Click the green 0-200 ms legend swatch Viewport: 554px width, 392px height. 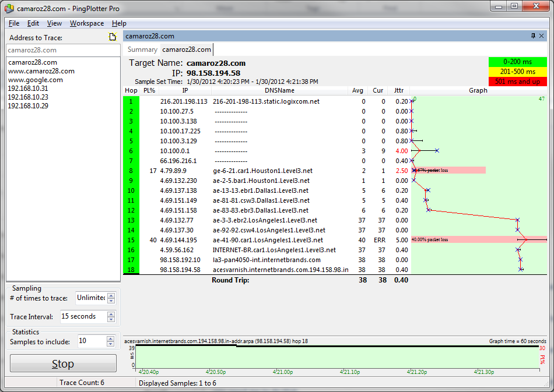(x=518, y=62)
